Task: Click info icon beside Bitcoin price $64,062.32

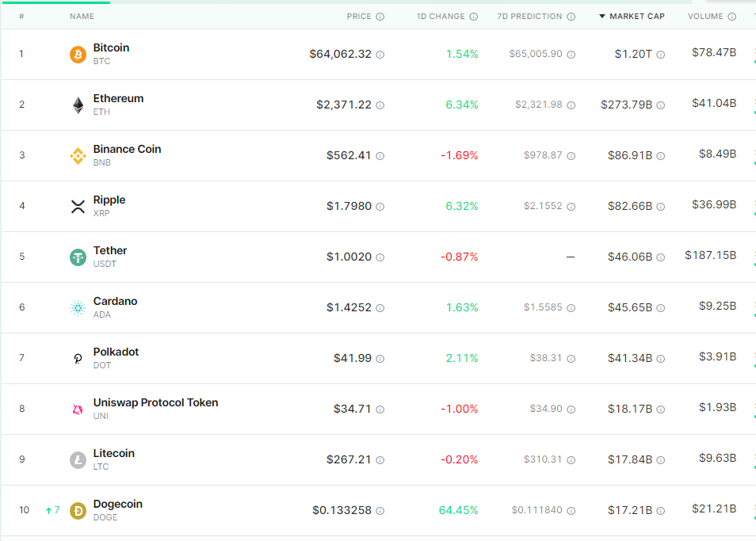Action: click(x=380, y=55)
